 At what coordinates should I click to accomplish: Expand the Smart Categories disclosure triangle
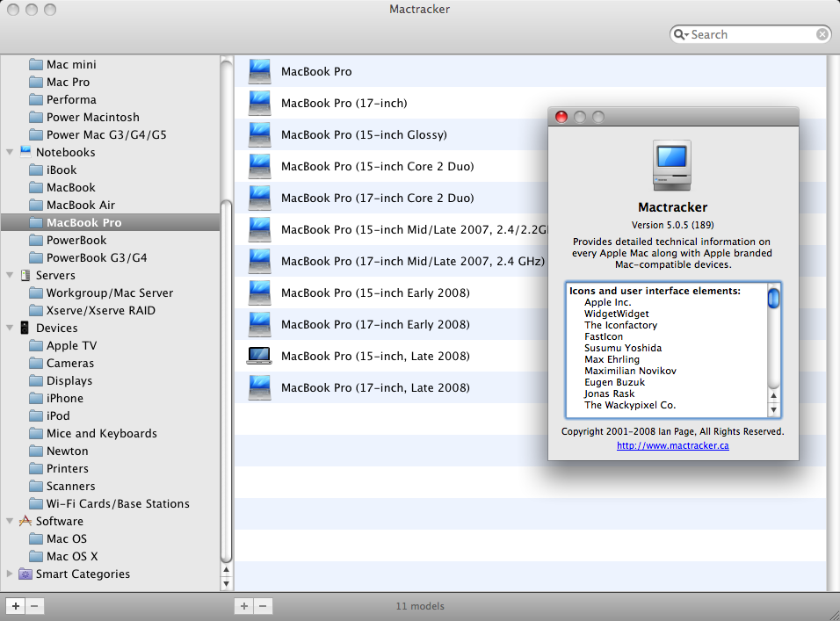[11, 574]
